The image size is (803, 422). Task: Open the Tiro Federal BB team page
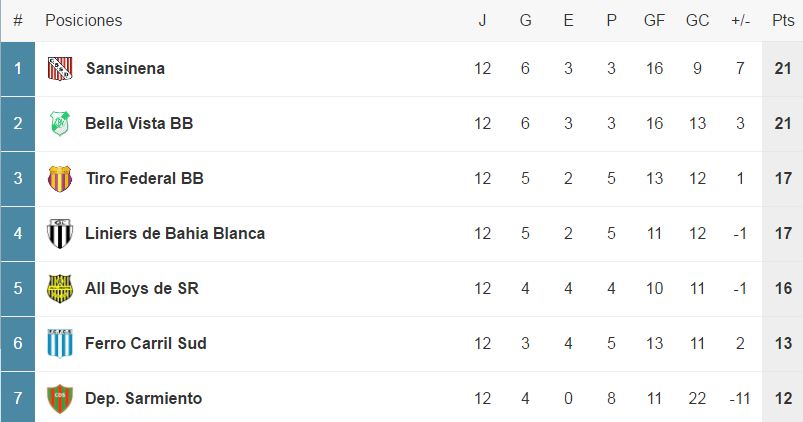(x=144, y=179)
